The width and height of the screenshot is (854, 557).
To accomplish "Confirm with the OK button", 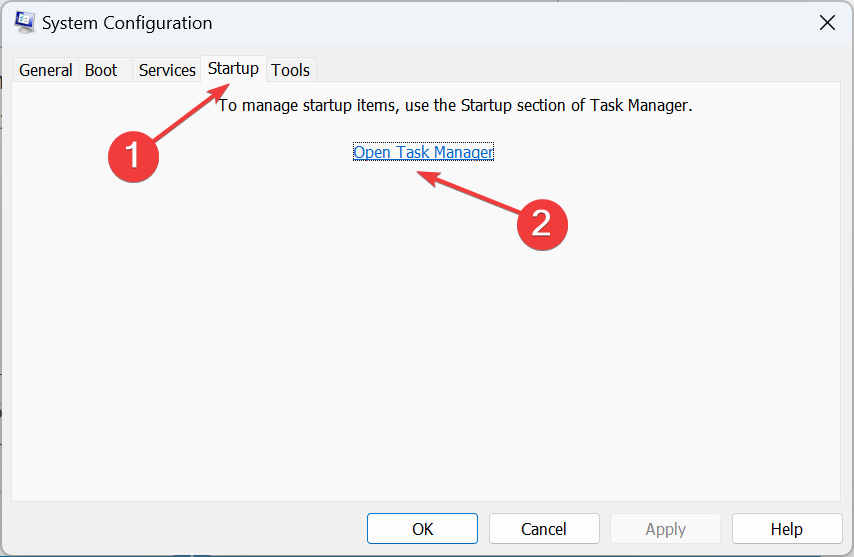I will [x=422, y=529].
